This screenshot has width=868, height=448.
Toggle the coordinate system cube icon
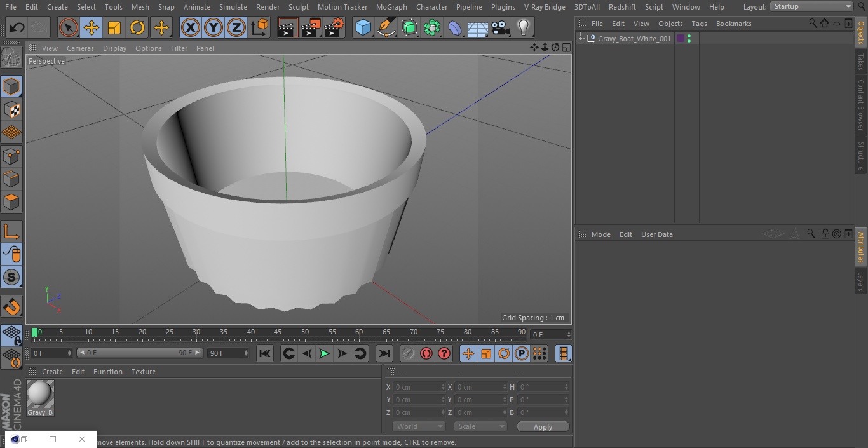pos(260,27)
